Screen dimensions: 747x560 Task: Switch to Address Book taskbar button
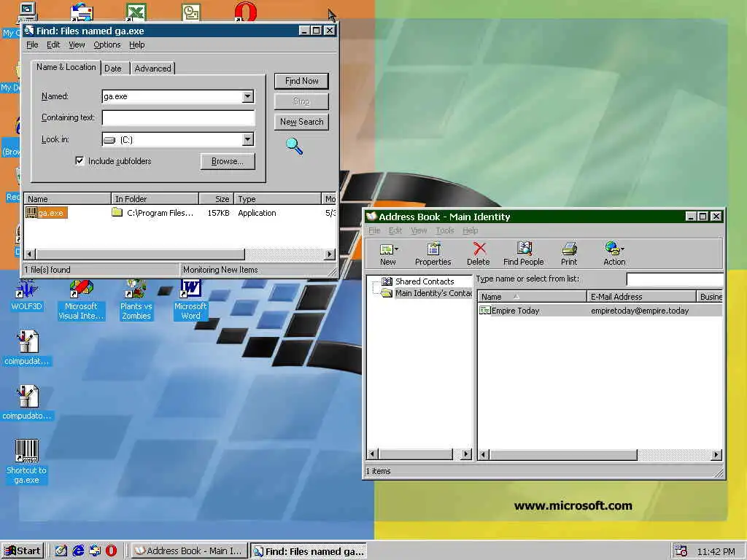[x=189, y=551]
